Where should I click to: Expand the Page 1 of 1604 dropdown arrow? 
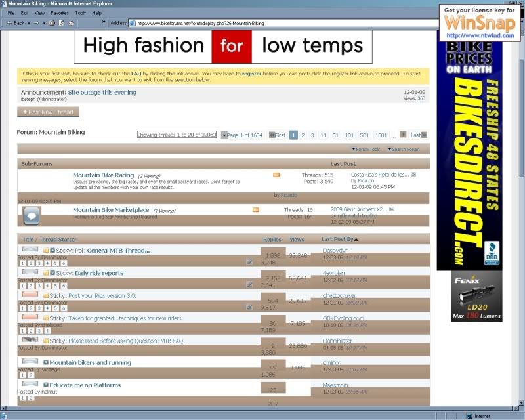[224, 135]
